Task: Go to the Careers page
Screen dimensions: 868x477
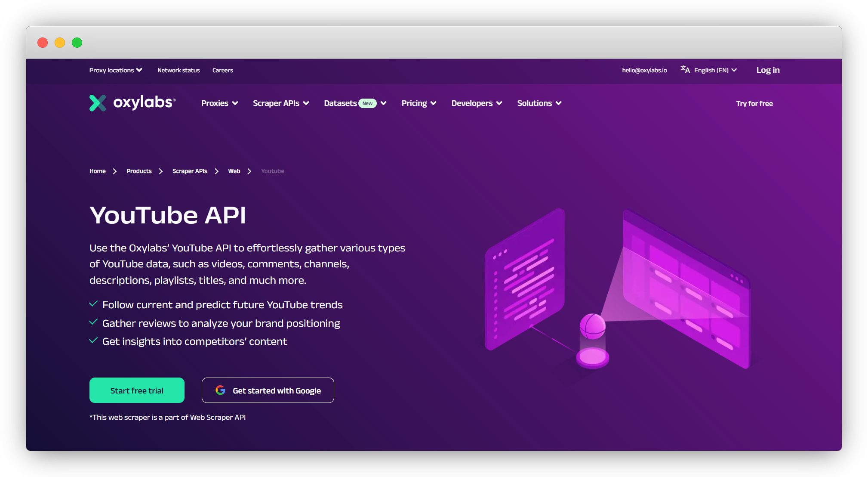Action: point(223,70)
